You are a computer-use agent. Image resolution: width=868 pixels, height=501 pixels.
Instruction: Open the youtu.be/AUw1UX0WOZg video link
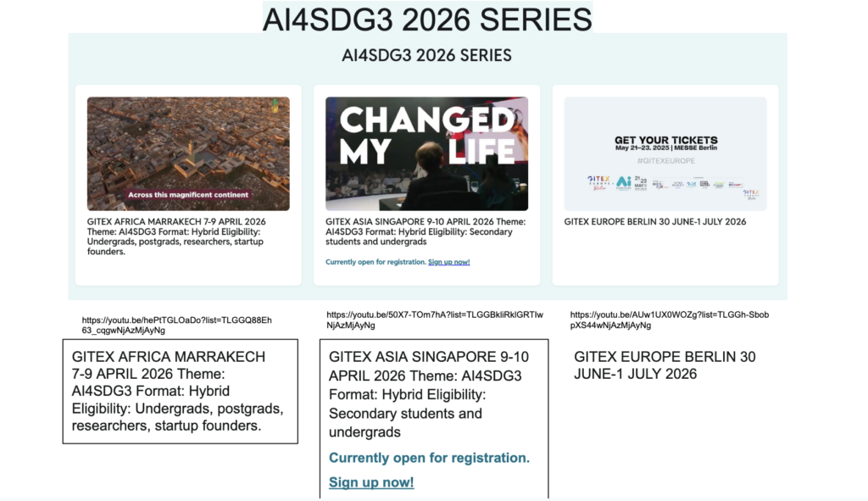[670, 319]
